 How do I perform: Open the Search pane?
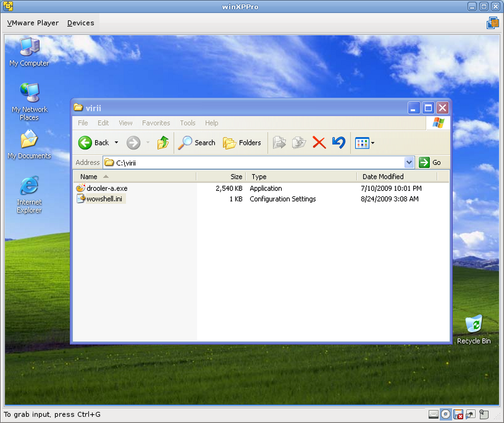[x=197, y=143]
